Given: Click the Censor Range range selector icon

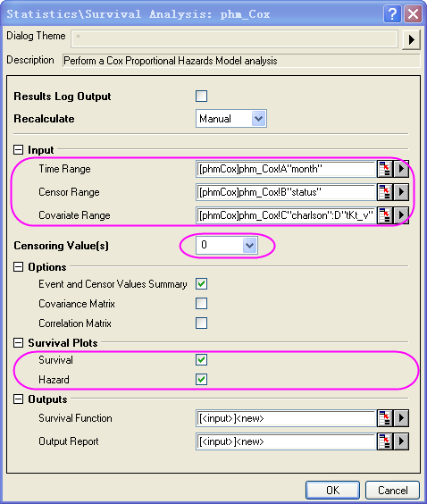Looking at the screenshot, I should (385, 192).
